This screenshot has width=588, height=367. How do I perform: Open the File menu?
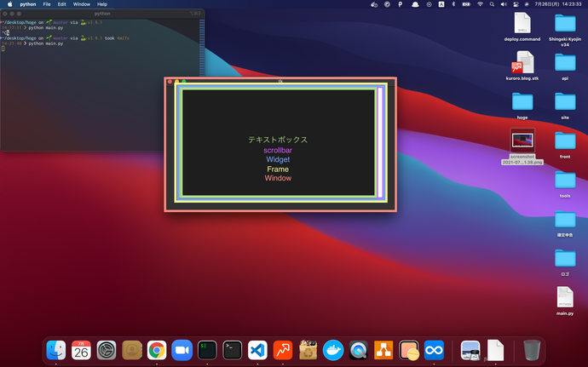click(x=47, y=4)
